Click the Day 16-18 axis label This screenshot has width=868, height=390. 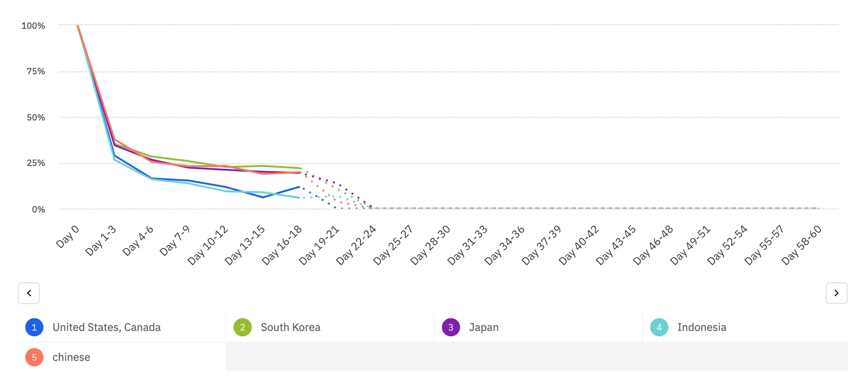282,245
